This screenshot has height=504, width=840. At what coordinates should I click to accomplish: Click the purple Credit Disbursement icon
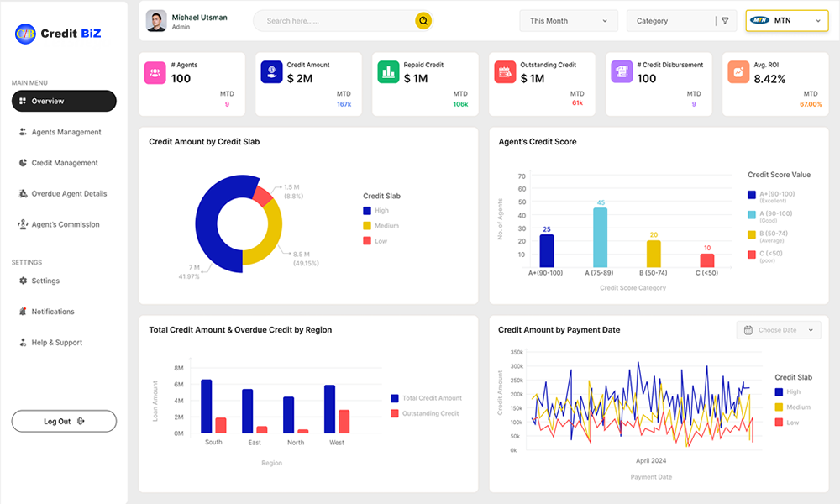point(622,72)
